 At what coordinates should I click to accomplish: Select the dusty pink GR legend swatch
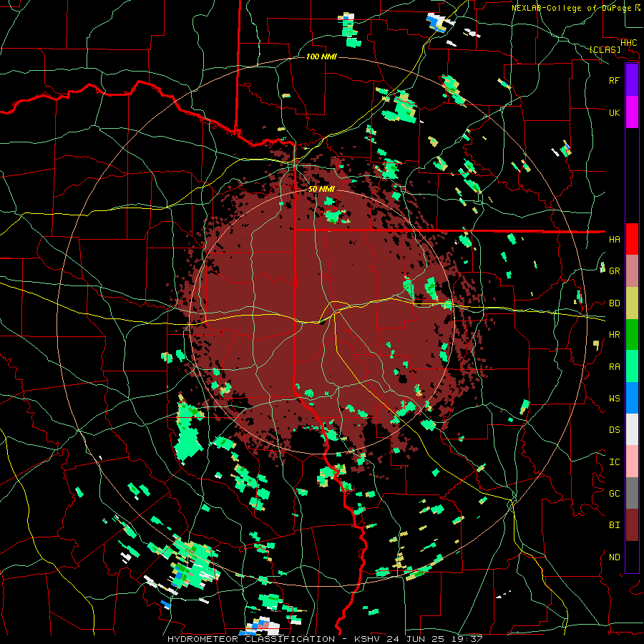click(x=632, y=271)
